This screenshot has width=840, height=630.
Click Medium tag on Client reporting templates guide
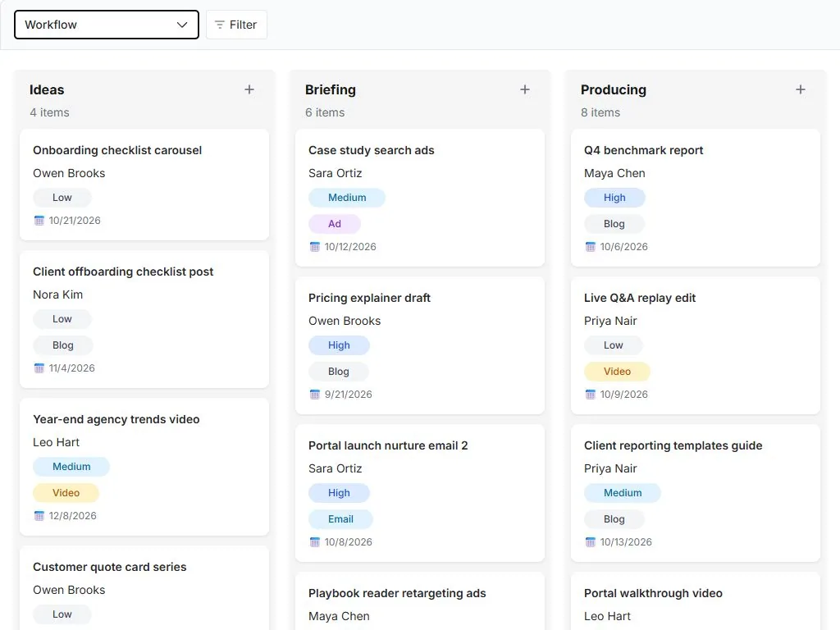[x=623, y=493]
